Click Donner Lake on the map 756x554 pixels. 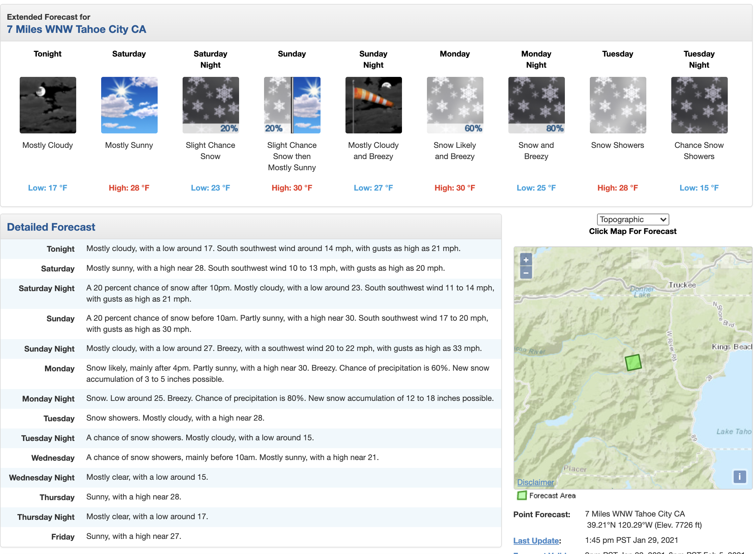642,292
